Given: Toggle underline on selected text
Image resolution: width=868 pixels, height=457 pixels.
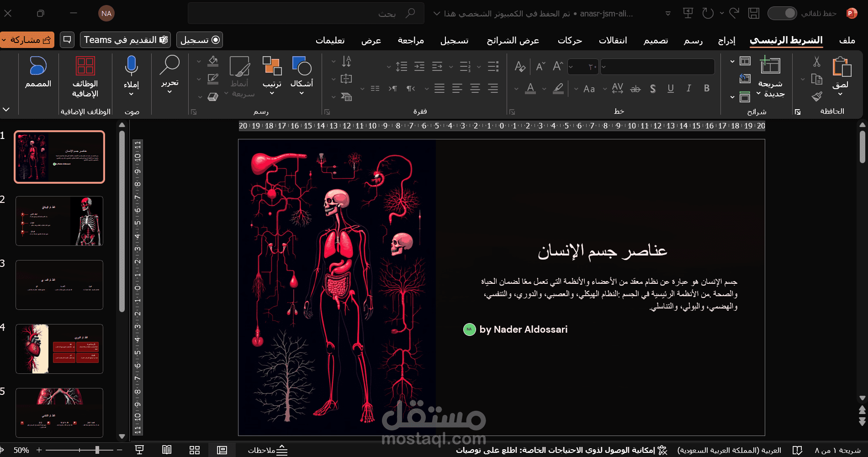Looking at the screenshot, I should 670,89.
